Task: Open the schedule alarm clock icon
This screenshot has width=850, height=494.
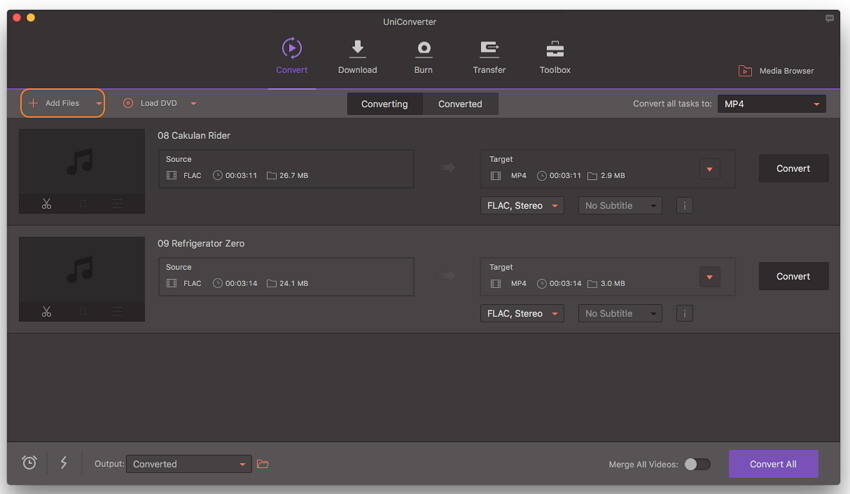Action: coord(29,463)
